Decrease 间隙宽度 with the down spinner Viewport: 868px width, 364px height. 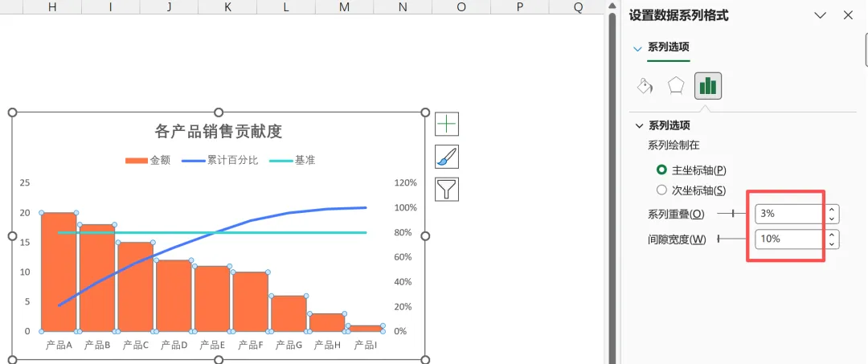click(832, 244)
